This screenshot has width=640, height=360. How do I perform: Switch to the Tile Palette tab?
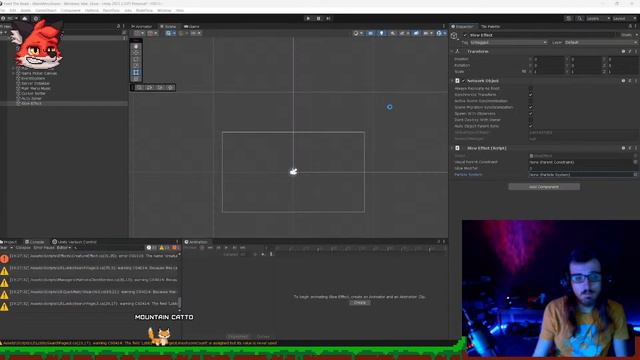coord(490,27)
